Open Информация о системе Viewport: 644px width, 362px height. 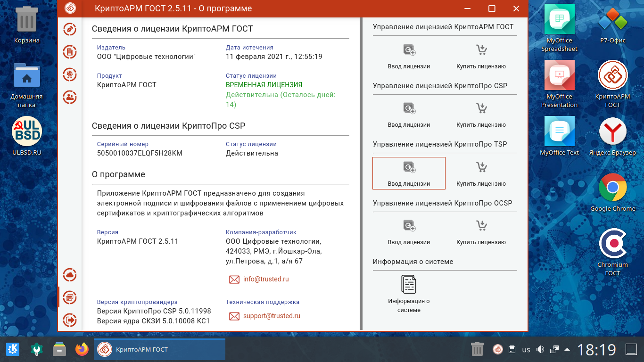(409, 293)
